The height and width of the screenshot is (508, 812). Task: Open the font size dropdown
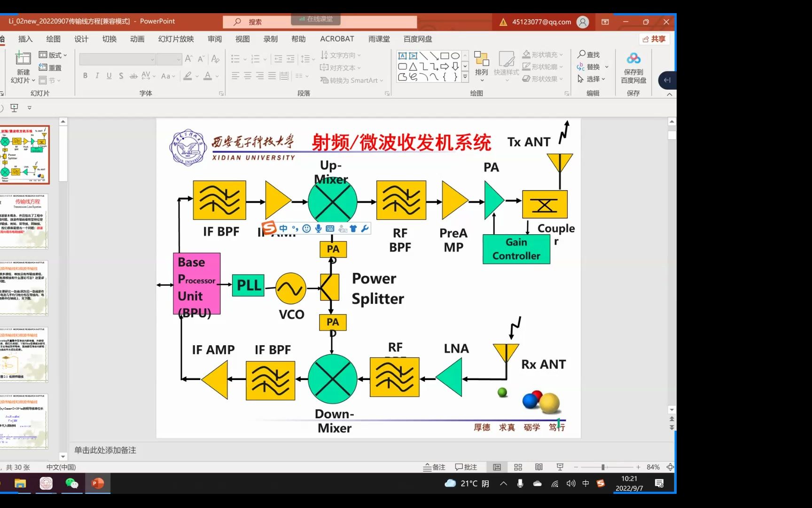pyautogui.click(x=178, y=59)
